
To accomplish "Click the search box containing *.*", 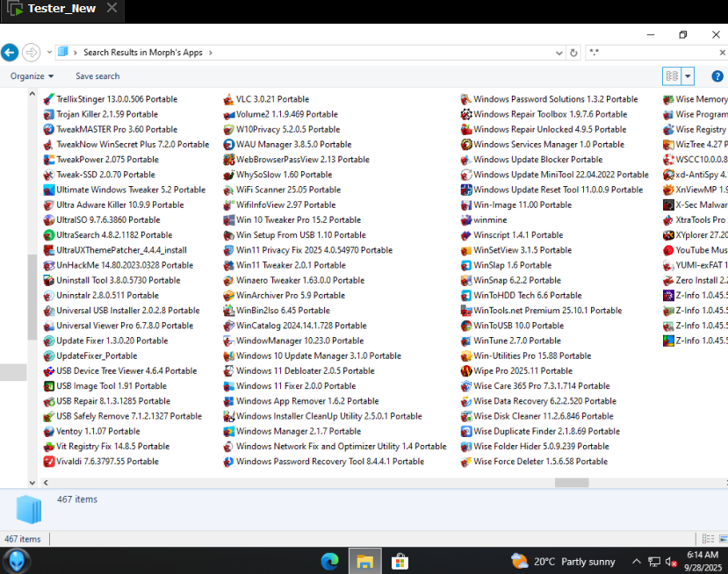I will [652, 53].
